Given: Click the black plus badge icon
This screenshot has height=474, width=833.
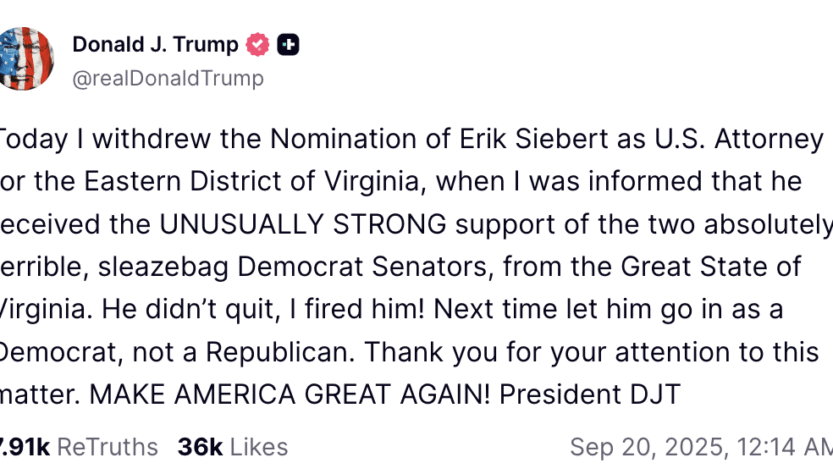Looking at the screenshot, I should click(289, 45).
